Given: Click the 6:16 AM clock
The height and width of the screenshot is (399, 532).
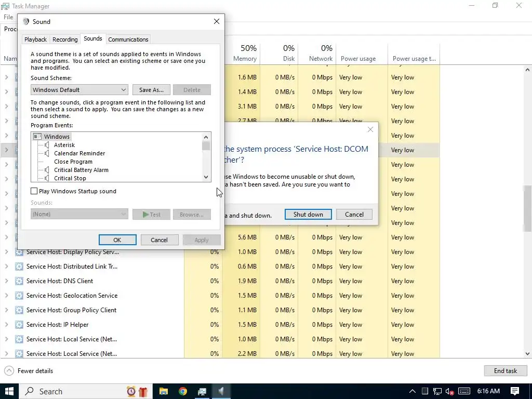Looking at the screenshot, I should coord(488,391).
